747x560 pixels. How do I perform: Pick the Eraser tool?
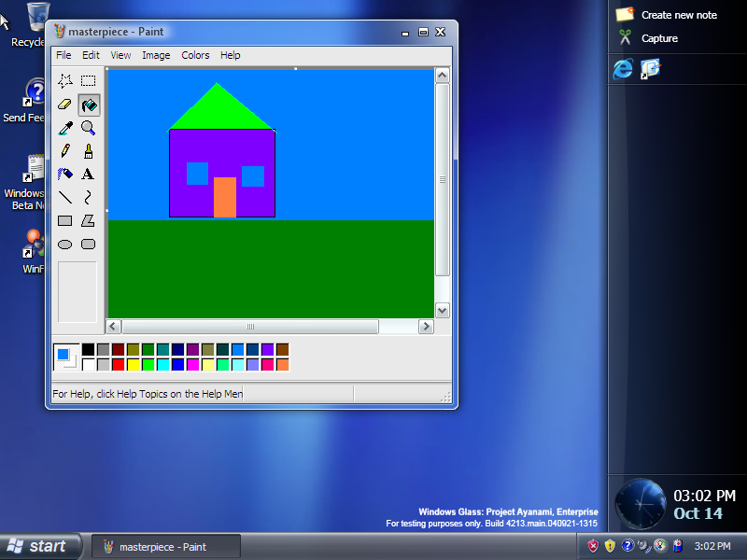point(65,105)
